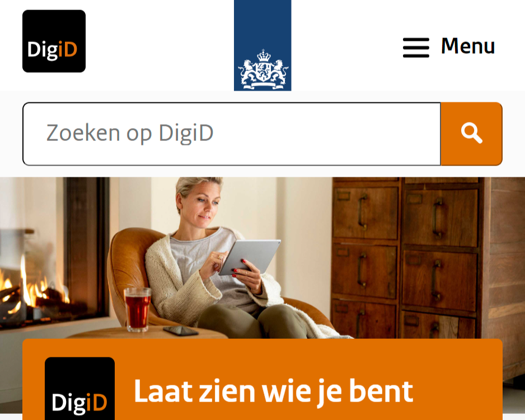Click the top-left cabinet drawer handle
The width and height of the screenshot is (525, 420).
(363, 212)
